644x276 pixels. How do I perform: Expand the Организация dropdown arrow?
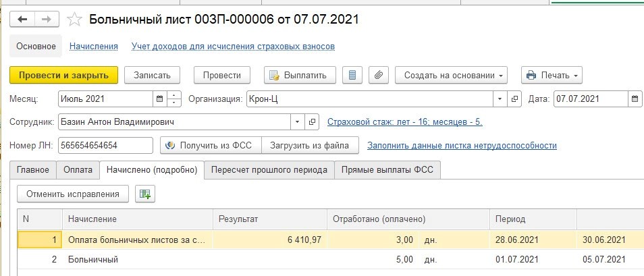pyautogui.click(x=500, y=99)
